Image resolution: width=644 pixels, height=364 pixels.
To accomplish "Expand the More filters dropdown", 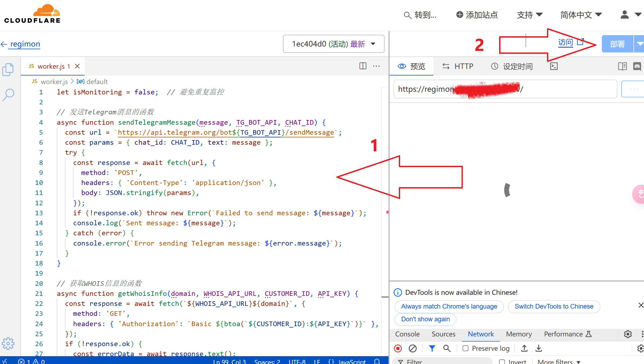I will pos(559,362).
